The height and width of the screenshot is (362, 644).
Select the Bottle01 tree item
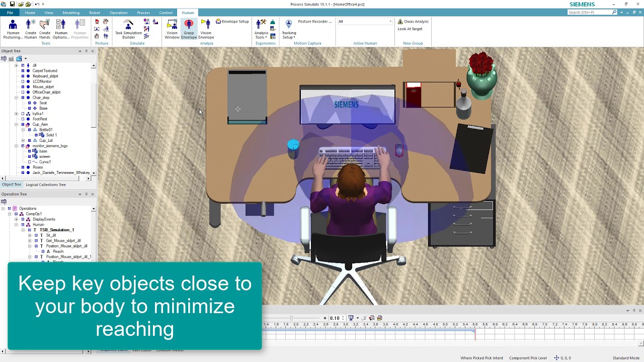[x=46, y=130]
